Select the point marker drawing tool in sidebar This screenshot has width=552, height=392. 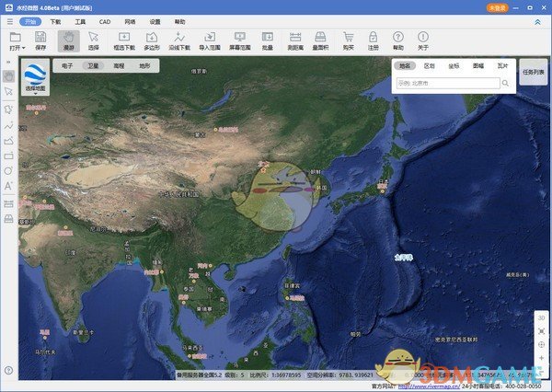click(x=8, y=110)
